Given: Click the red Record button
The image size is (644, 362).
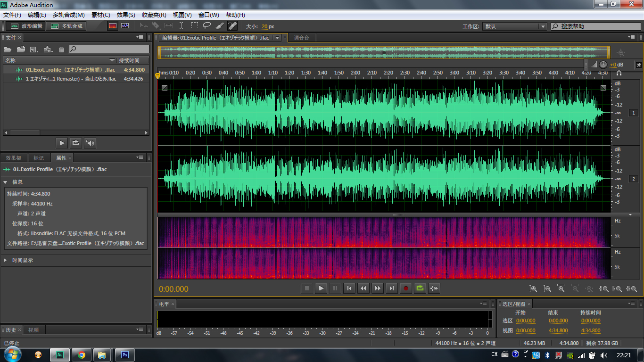Looking at the screenshot, I should [406, 288].
